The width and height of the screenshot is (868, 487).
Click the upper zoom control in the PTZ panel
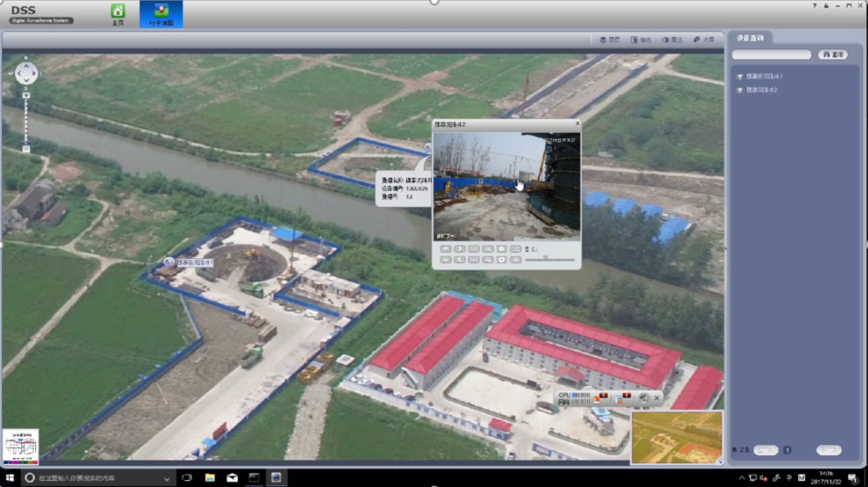point(474,249)
